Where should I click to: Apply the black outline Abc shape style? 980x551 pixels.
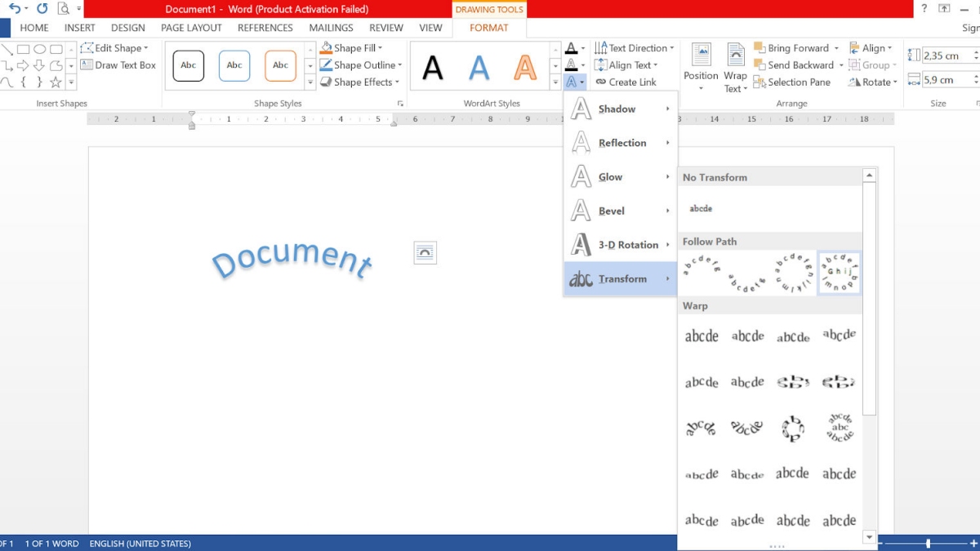coord(189,65)
